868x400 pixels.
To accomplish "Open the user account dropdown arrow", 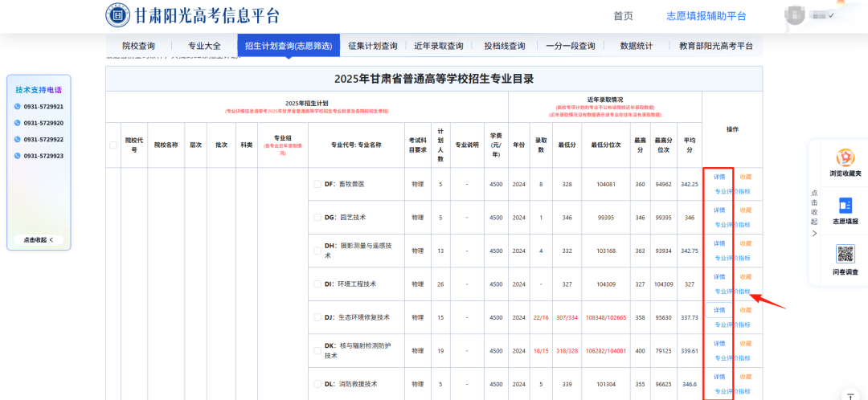I will click(x=831, y=15).
